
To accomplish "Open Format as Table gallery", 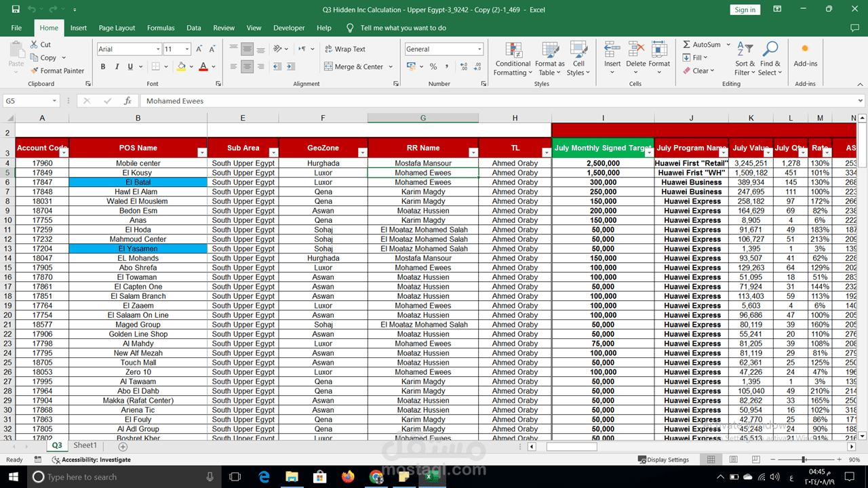I will pos(550,60).
